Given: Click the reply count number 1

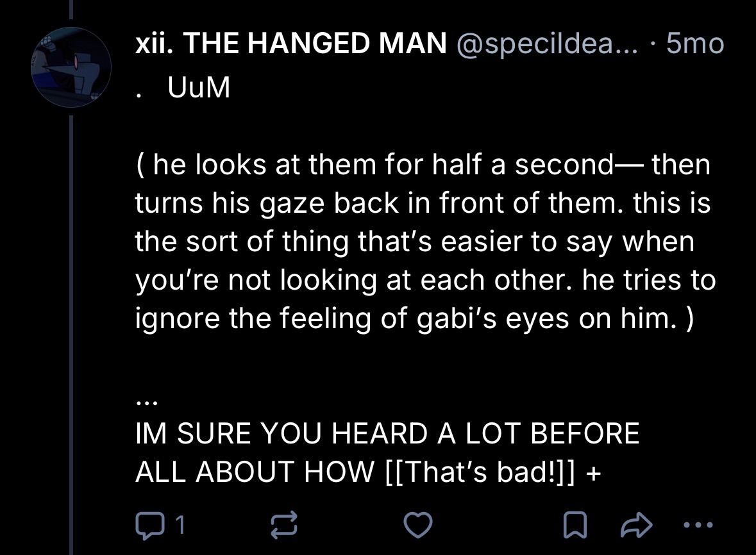Looking at the screenshot, I should click(180, 526).
